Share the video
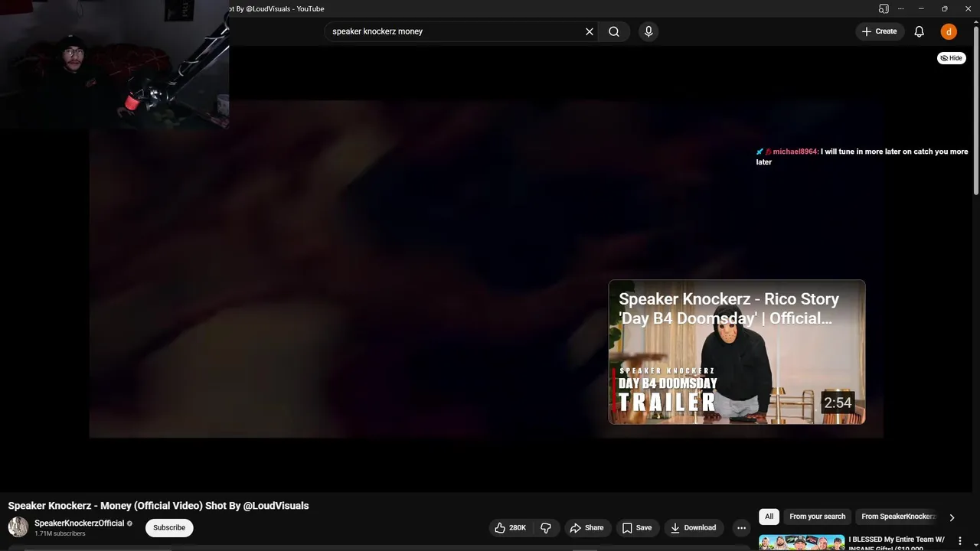 point(586,527)
